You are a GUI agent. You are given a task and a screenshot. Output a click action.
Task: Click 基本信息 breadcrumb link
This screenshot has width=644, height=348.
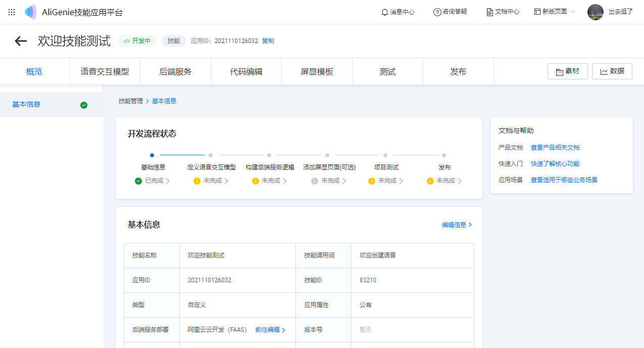click(164, 101)
